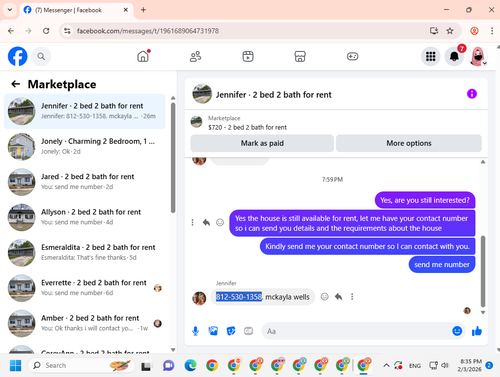
Task: Open site information icon in address bar
Action: (67, 31)
